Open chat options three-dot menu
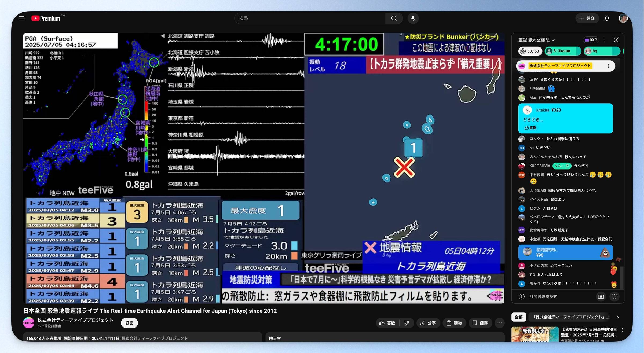The height and width of the screenshot is (353, 644). click(605, 40)
